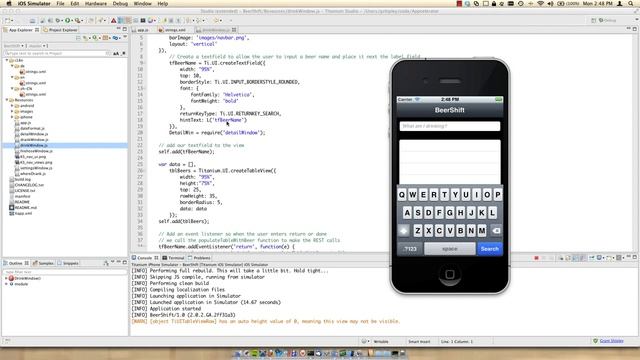Image resolution: width=640 pixels, height=360 pixels.
Task: Select whereDrank.js in the file tree
Action: pyautogui.click(x=33, y=173)
